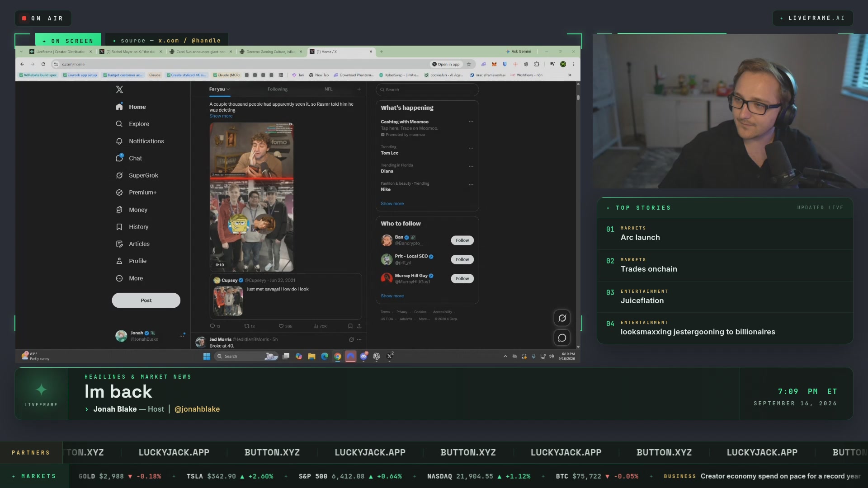The width and height of the screenshot is (868, 488).
Task: Click the X logo above the Home link
Action: pyautogui.click(x=119, y=89)
